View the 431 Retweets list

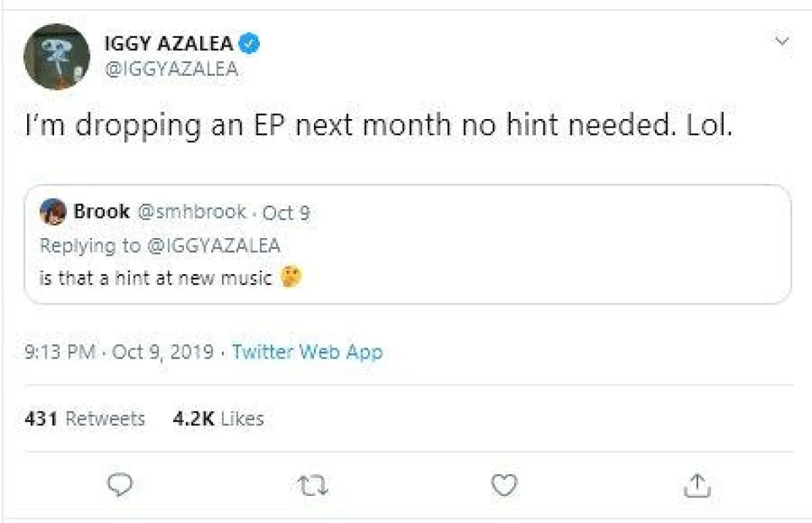85,419
